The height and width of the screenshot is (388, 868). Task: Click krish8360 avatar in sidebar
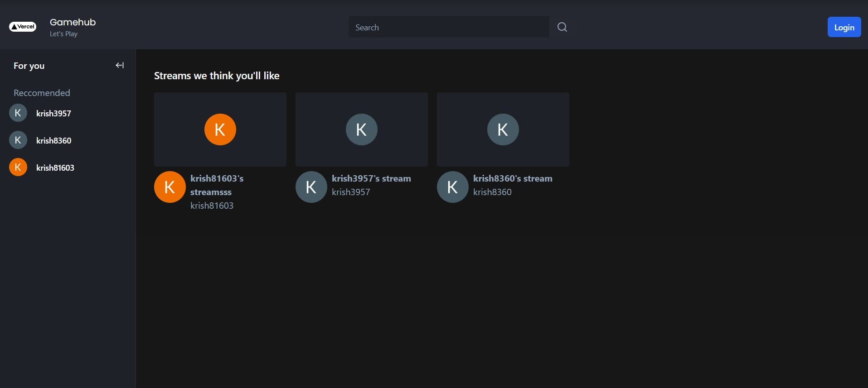[18, 140]
